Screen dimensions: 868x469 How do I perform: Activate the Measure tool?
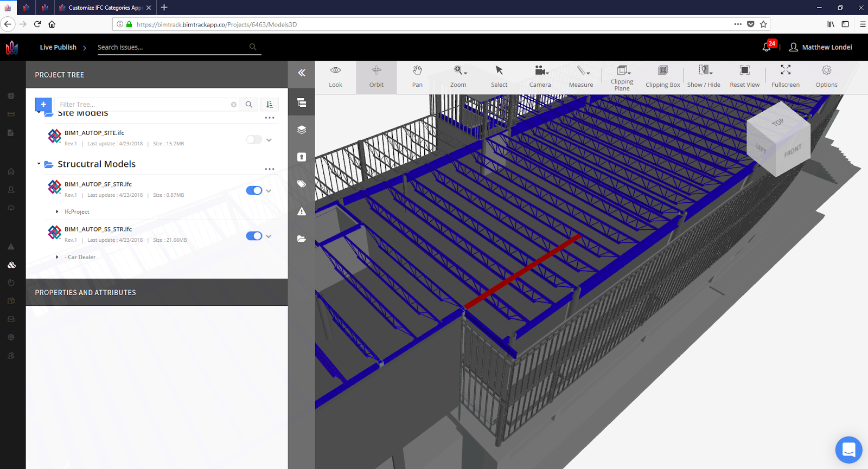click(x=581, y=77)
